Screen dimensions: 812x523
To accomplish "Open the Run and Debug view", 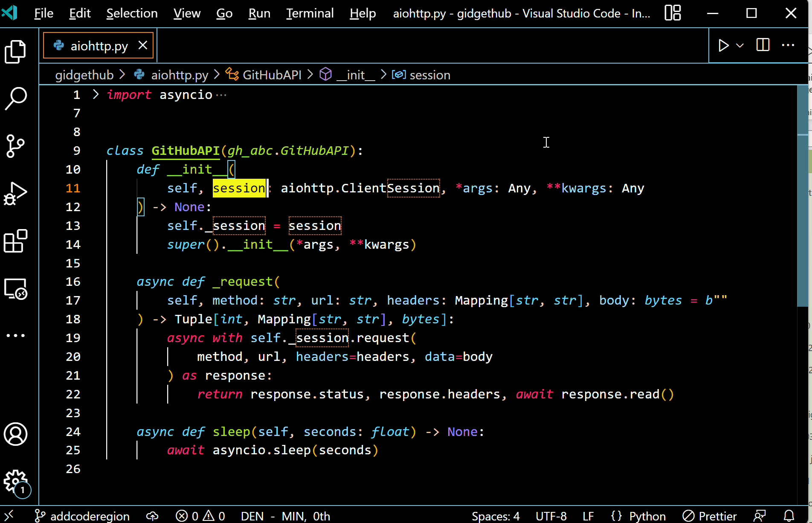I will click(16, 194).
